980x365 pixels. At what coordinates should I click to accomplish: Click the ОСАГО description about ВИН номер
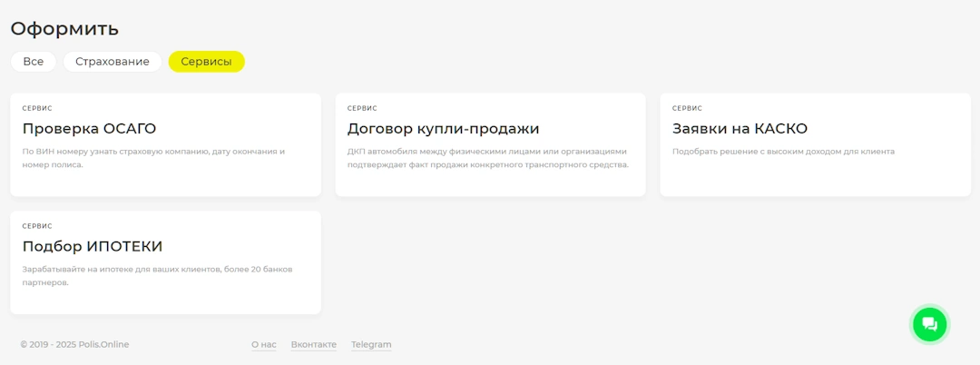(153, 158)
